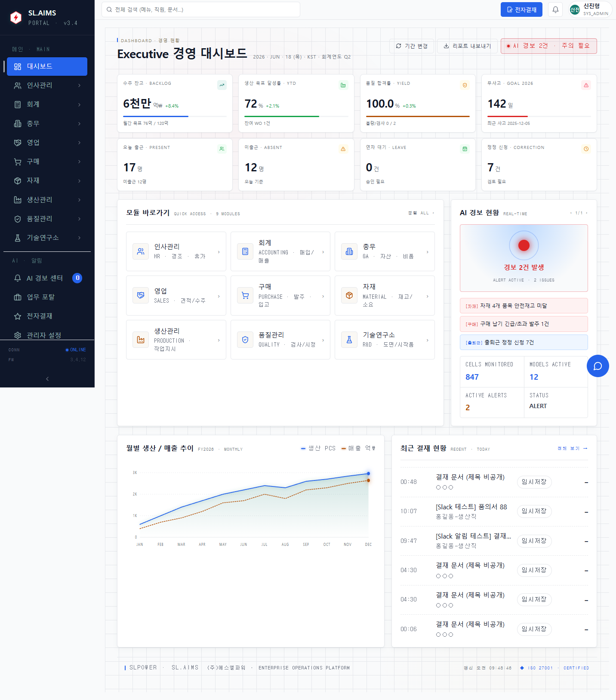Click search magnifier icon in top bar
This screenshot has height=700, width=616.
coord(109,9)
